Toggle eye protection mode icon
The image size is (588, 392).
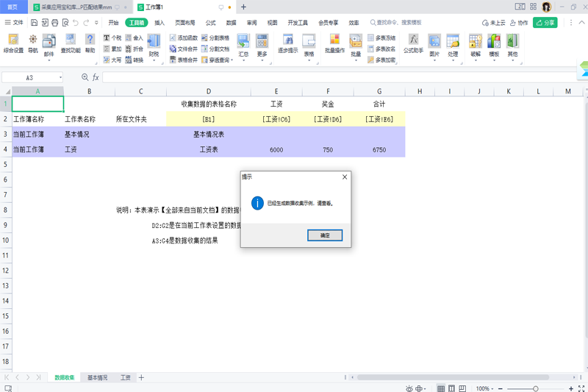[409, 388]
